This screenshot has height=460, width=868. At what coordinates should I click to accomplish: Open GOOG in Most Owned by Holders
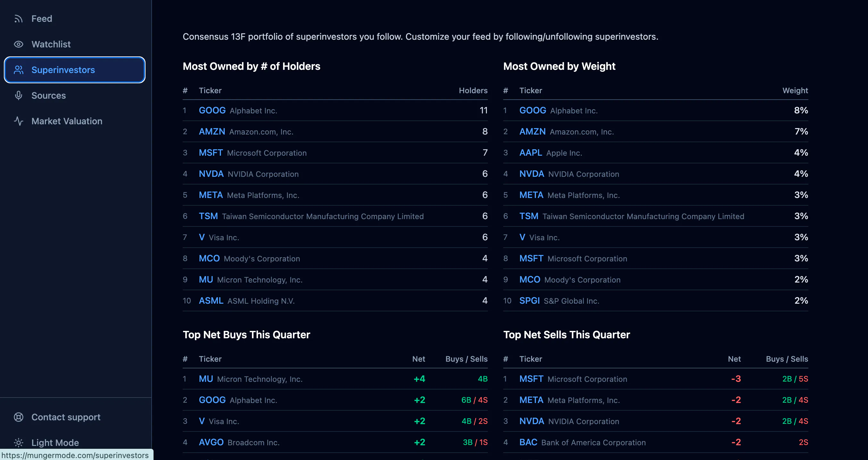(212, 111)
